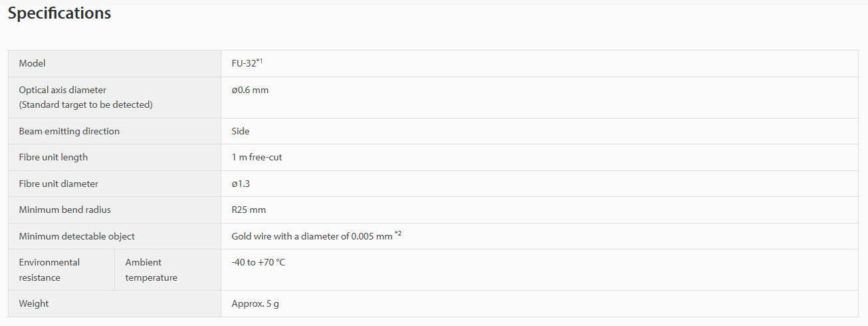Click the Fibre unit diameter label
The height and width of the screenshot is (326, 868).
[58, 184]
